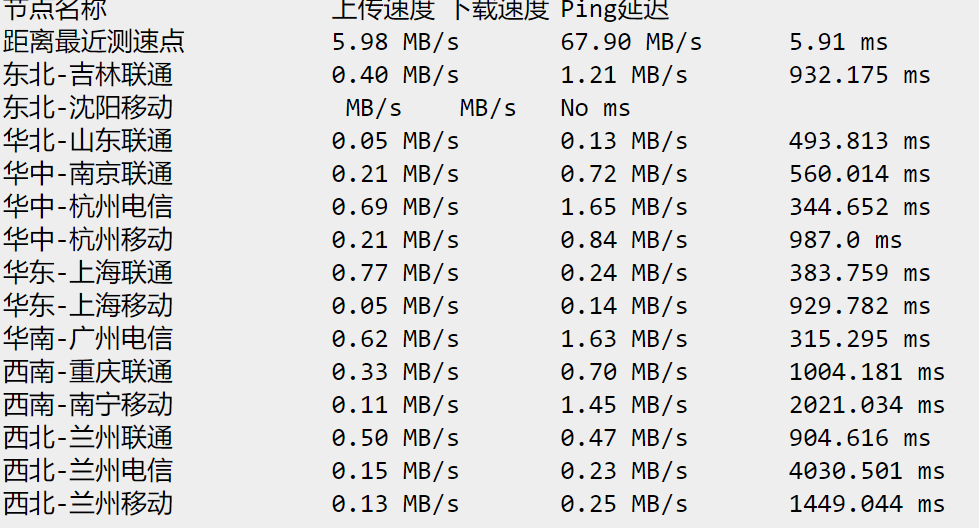Select the 5.98 MB/s upload speed value

pos(395,42)
